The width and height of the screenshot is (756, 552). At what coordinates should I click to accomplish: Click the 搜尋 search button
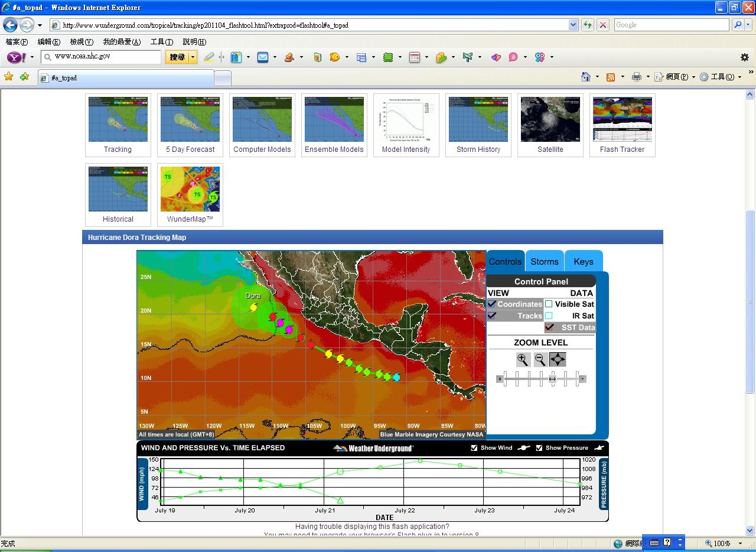point(177,57)
